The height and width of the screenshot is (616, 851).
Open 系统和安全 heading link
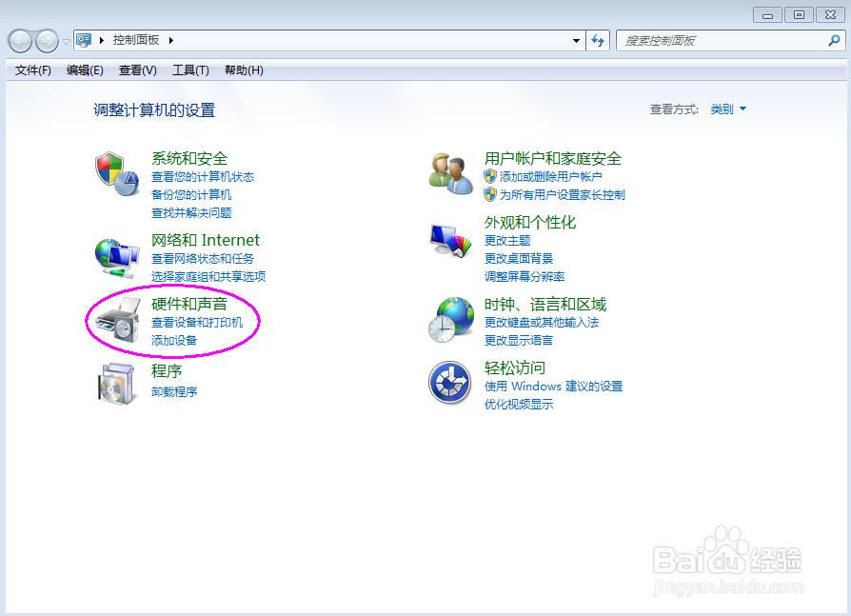coord(189,158)
